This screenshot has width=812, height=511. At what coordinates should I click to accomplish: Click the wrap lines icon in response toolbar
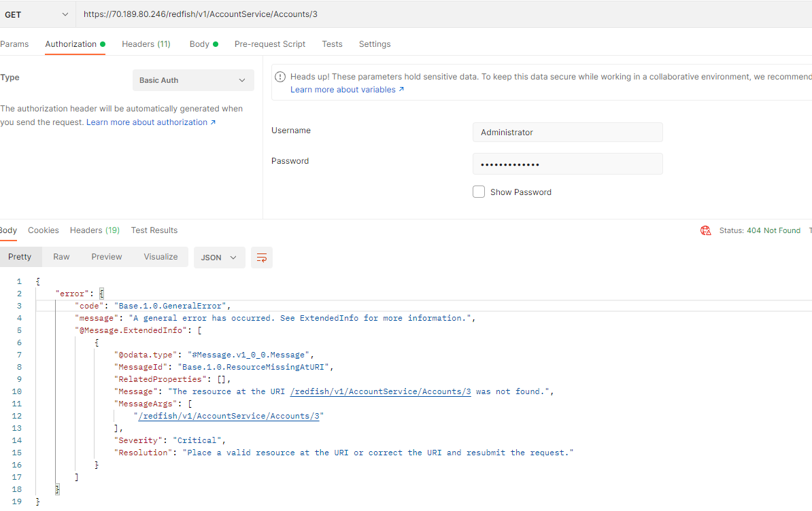point(262,258)
